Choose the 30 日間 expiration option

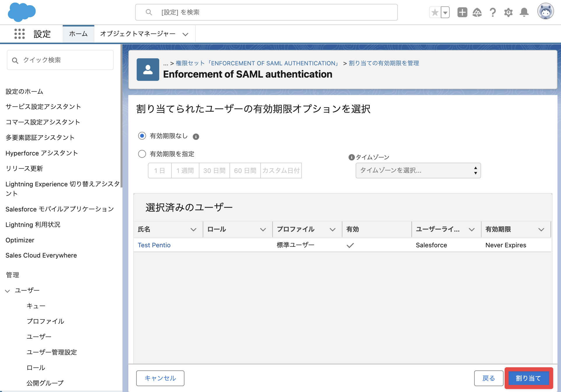(x=214, y=171)
